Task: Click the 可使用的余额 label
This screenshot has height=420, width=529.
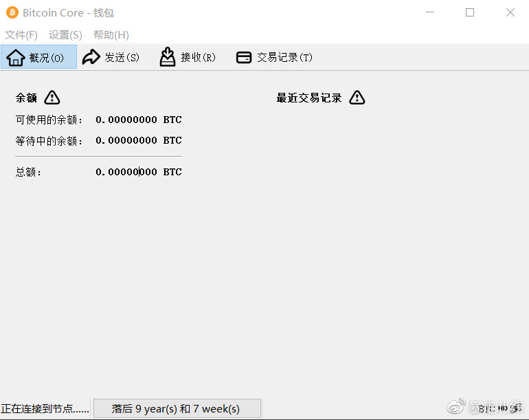Action: 49,120
